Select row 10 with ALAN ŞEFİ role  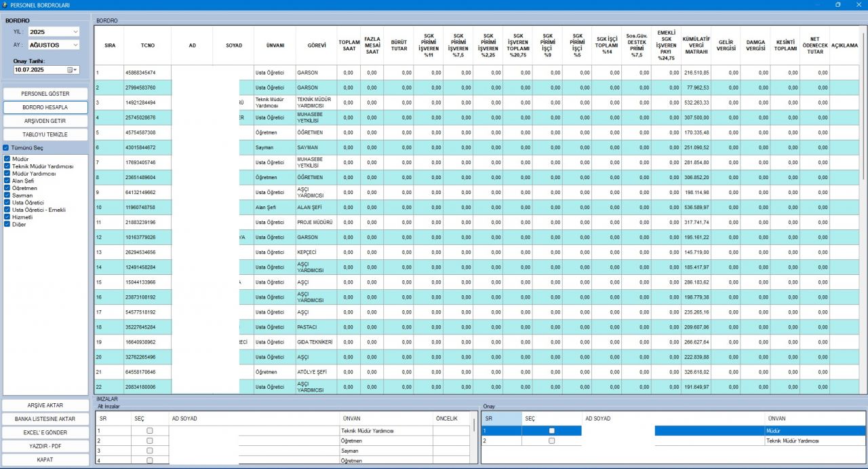point(316,207)
